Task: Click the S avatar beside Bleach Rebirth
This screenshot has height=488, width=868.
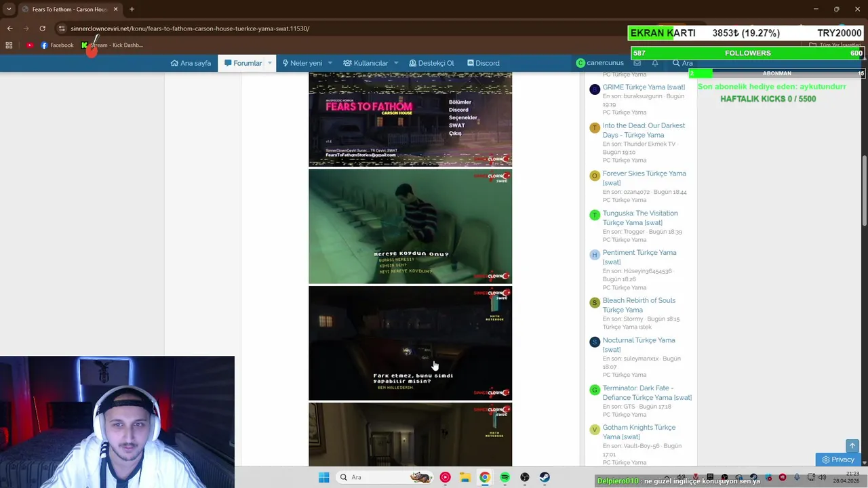Action: click(x=595, y=303)
